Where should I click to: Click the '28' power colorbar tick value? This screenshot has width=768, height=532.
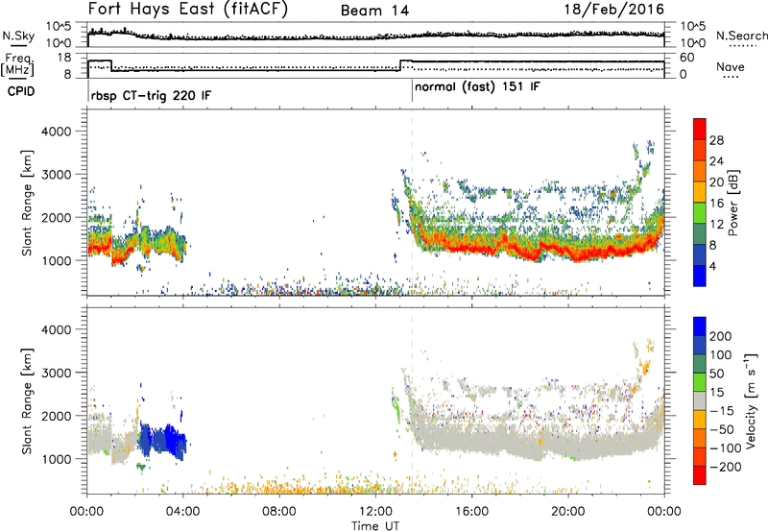click(x=716, y=140)
